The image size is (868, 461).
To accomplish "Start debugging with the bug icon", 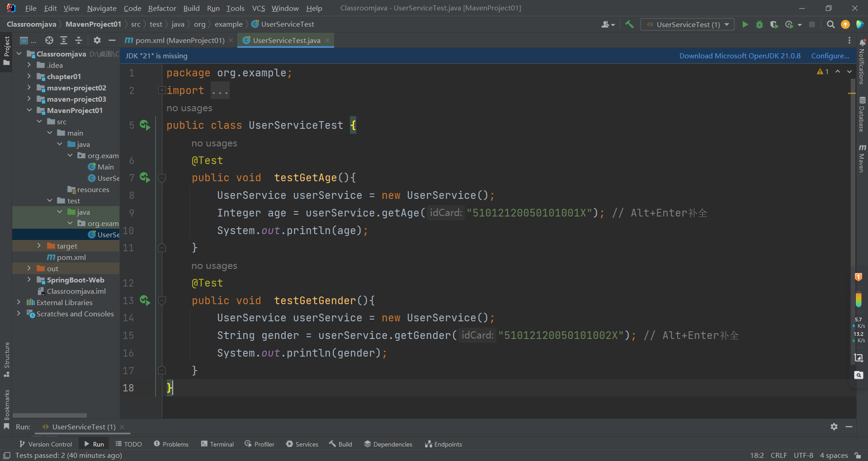I will pos(759,24).
